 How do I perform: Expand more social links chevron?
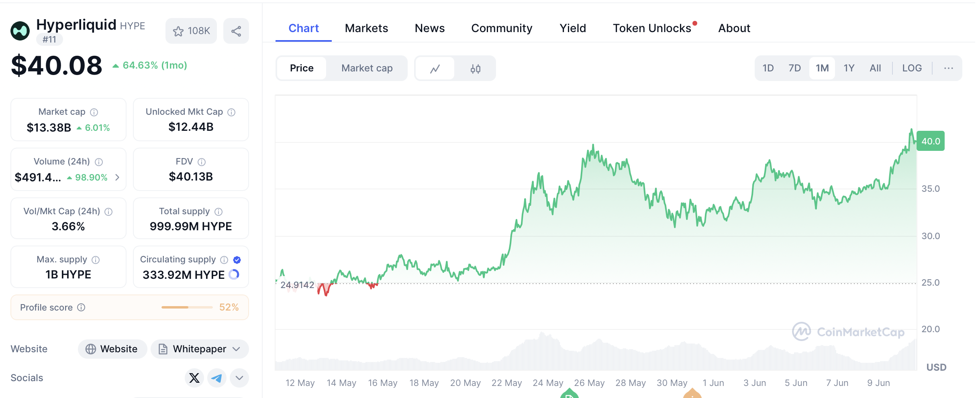pos(239,378)
